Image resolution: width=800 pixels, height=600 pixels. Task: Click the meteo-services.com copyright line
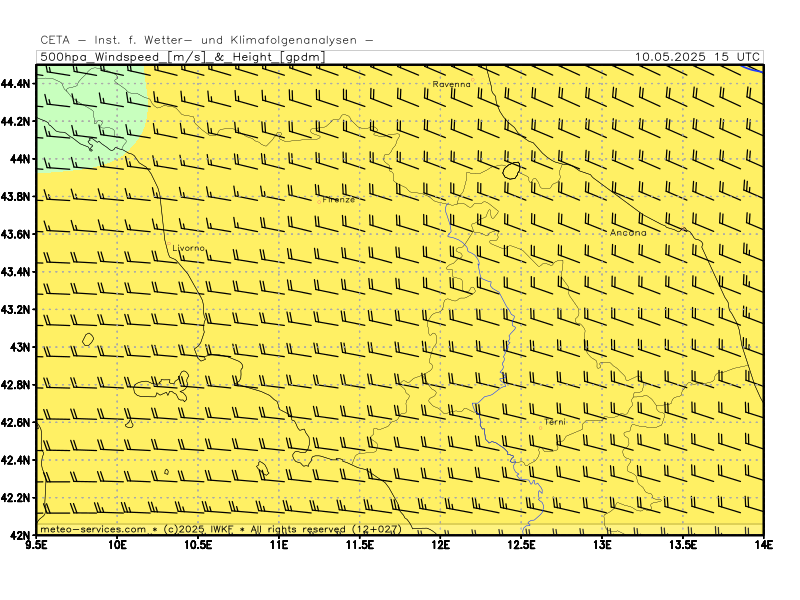tap(221, 529)
